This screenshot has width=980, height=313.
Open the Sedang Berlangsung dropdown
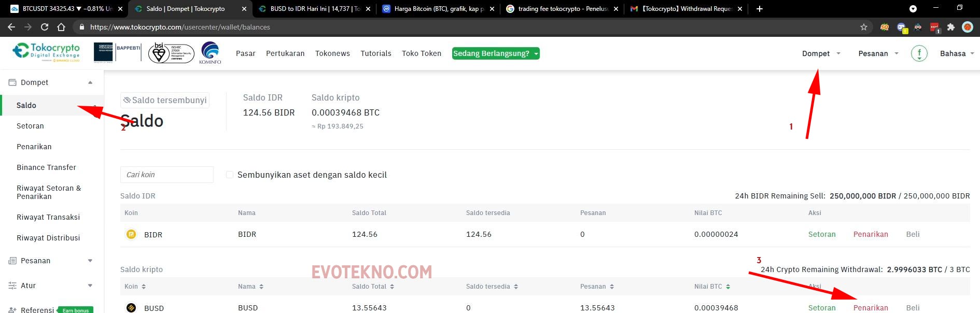[x=496, y=53]
